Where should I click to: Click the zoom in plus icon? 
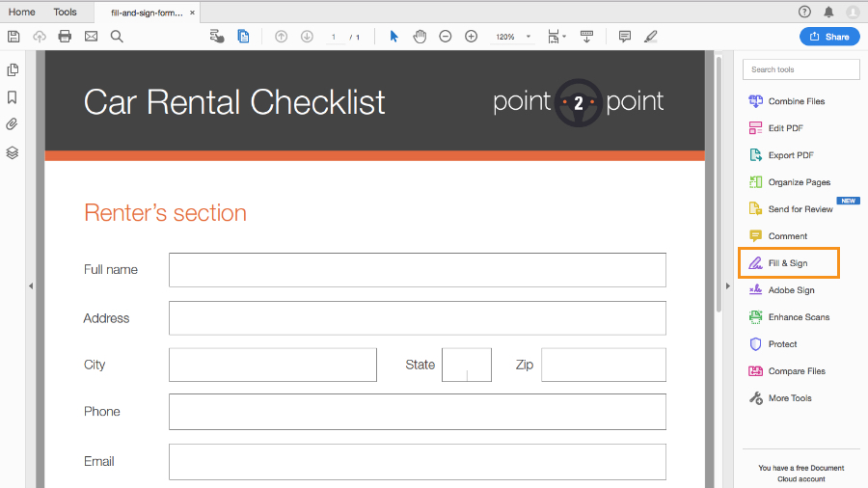pyautogui.click(x=472, y=37)
